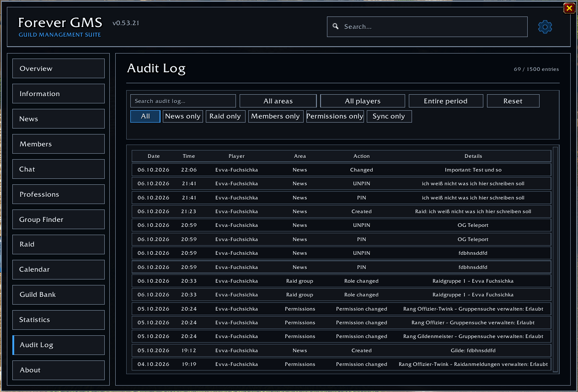Select the 'Rang Offizier-Twink – Raidanmeldungen verwalten' entry
The width and height of the screenshot is (578, 392).
tap(342, 364)
